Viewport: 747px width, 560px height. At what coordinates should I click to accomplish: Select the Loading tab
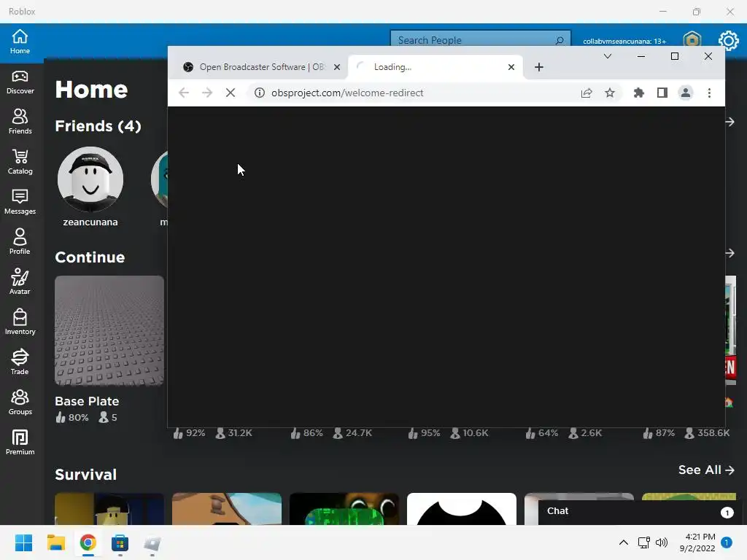[436, 67]
